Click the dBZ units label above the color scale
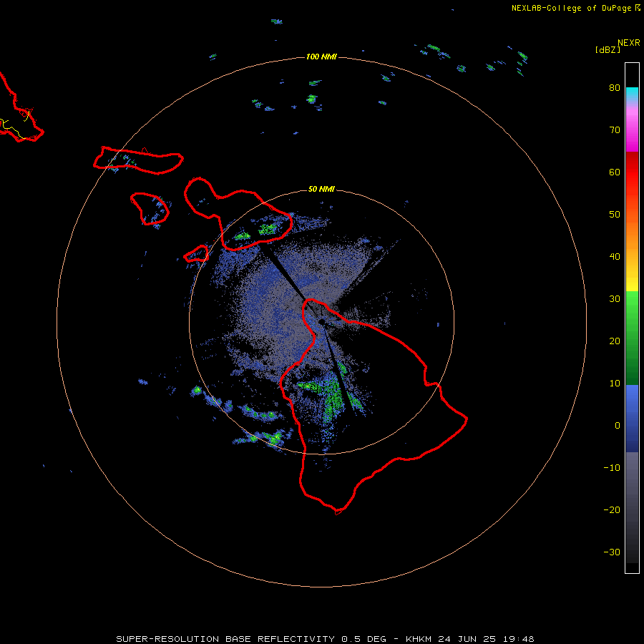 (608, 50)
